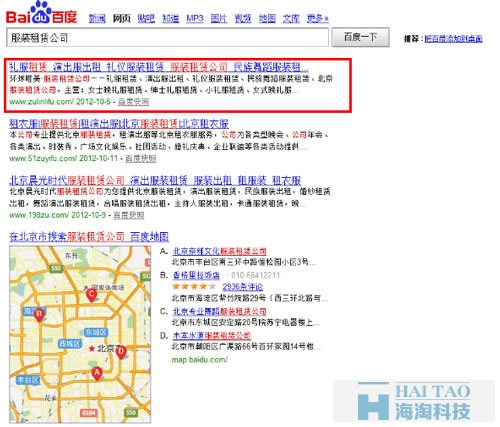Click the www.51zuyifu.com URL text
The image size is (500, 427).
click(43, 158)
